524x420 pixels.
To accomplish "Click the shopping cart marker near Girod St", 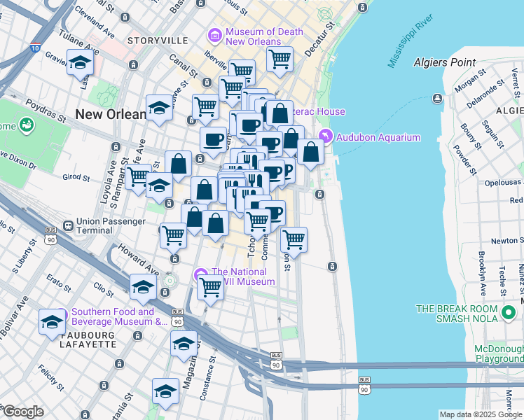I will tap(138, 179).
